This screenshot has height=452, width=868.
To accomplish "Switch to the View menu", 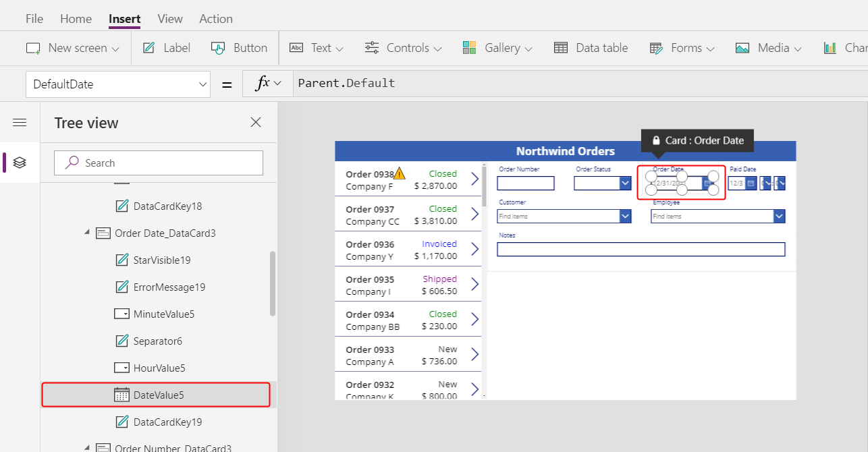I will [x=169, y=18].
